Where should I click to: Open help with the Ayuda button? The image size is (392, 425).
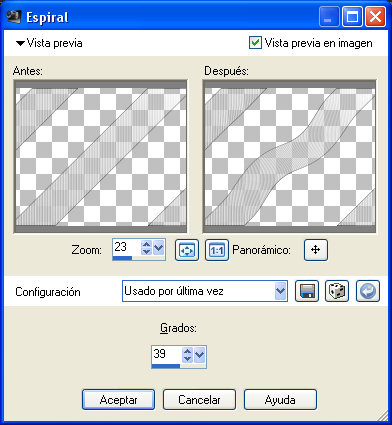[x=280, y=400]
